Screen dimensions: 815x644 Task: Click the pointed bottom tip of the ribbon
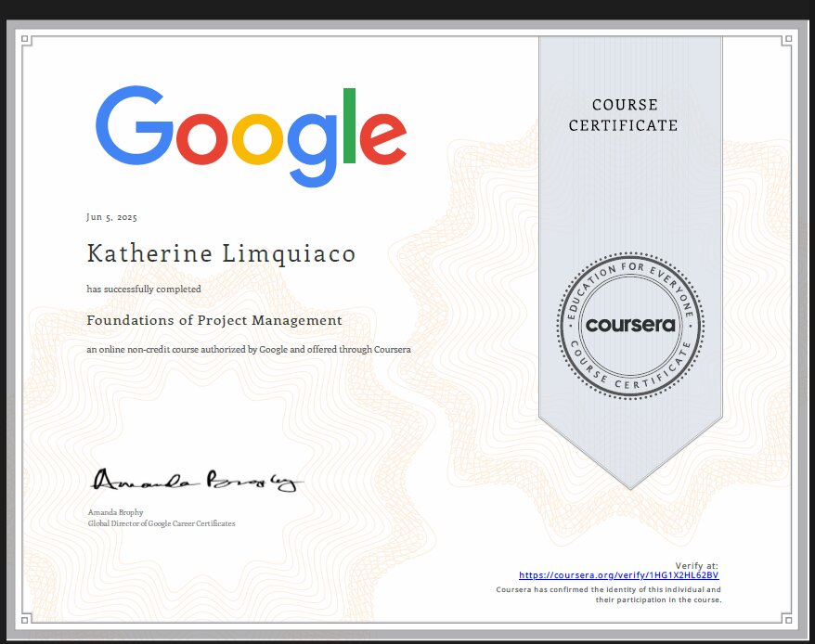630,484
